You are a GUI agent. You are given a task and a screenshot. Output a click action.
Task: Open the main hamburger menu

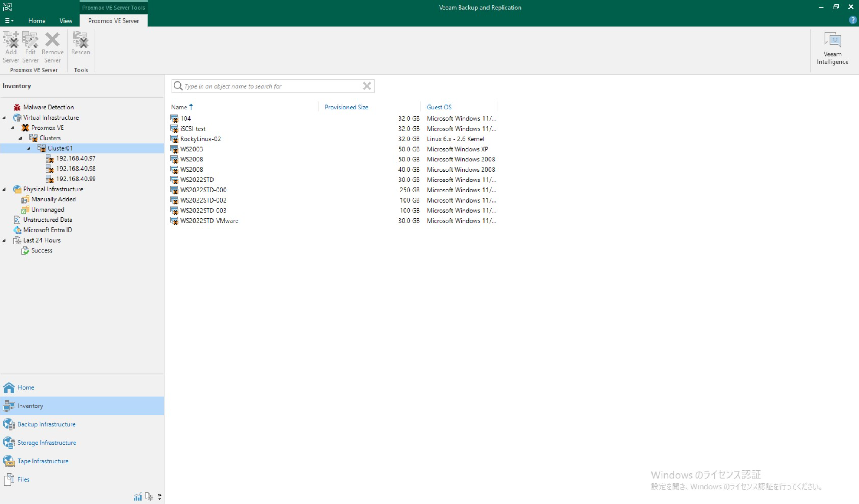pos(9,21)
